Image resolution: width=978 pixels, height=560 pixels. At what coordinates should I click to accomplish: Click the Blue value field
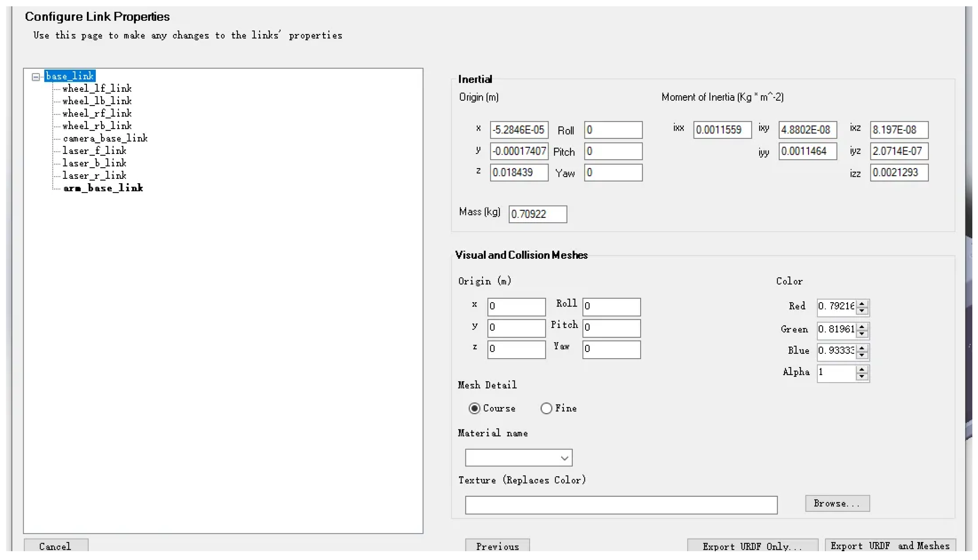click(x=836, y=351)
